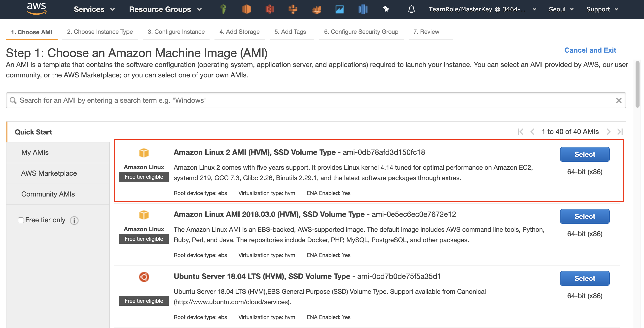Click the Free tier only info icon
644x328 pixels.
pyautogui.click(x=74, y=220)
